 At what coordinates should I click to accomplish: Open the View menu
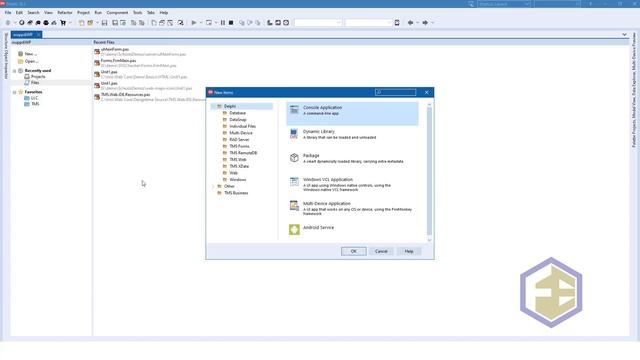(x=48, y=13)
